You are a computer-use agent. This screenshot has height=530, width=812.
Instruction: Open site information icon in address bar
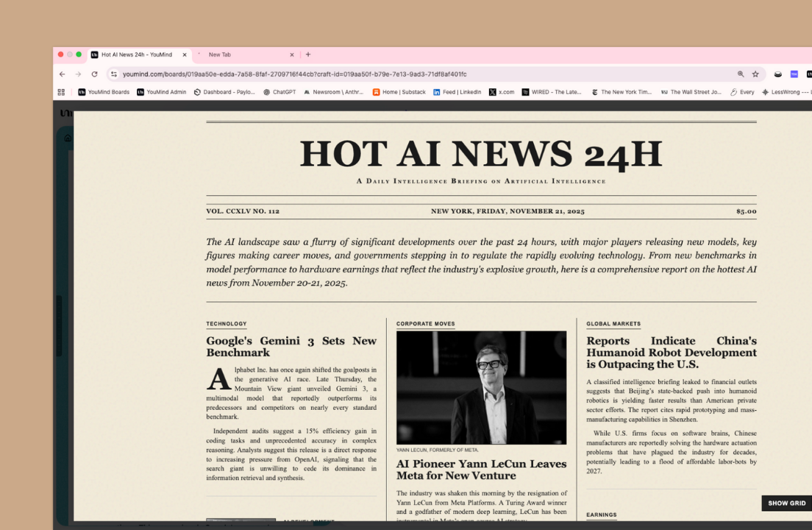coord(114,74)
